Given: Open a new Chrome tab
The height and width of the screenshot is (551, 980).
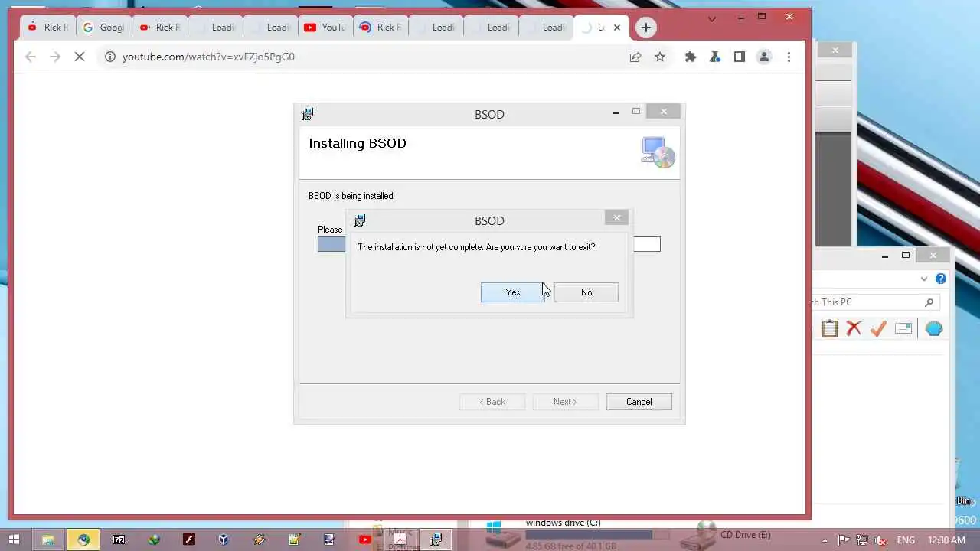Looking at the screenshot, I should click(646, 28).
